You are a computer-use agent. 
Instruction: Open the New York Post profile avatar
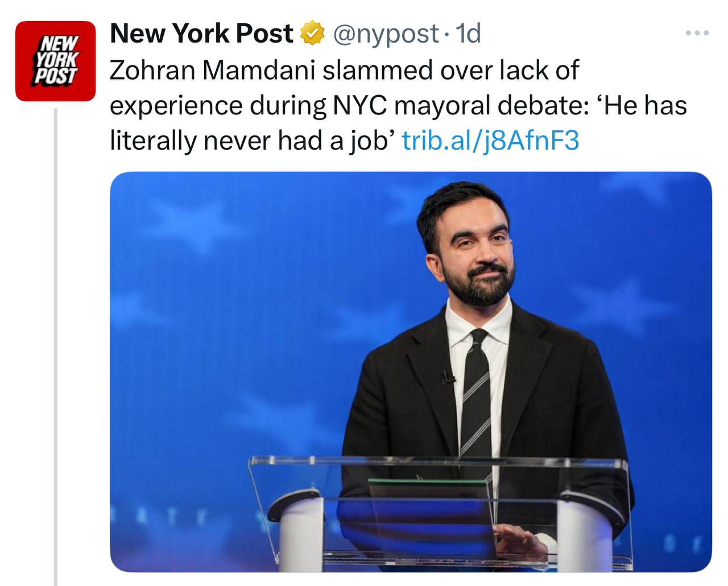55,61
